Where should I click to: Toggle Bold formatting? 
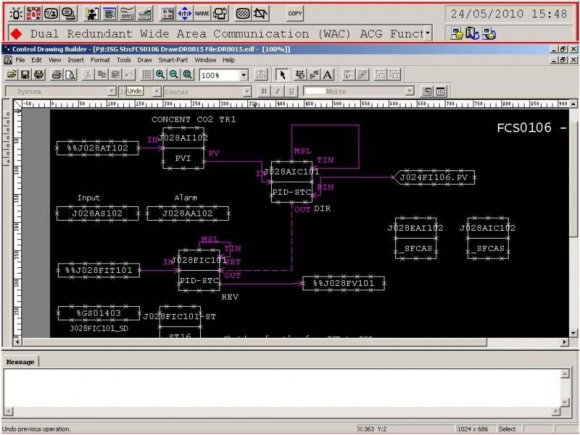(x=264, y=91)
